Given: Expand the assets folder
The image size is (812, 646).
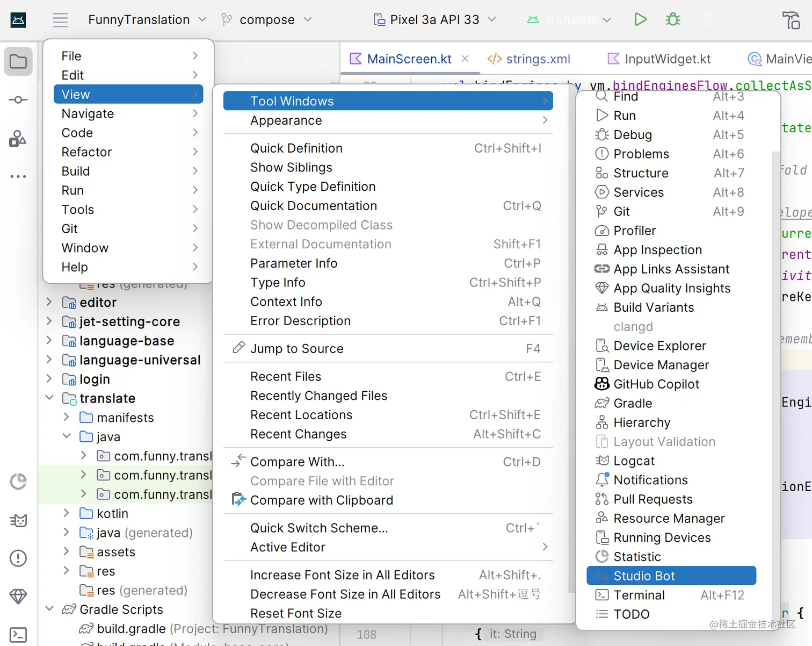Looking at the screenshot, I should pyautogui.click(x=67, y=551).
